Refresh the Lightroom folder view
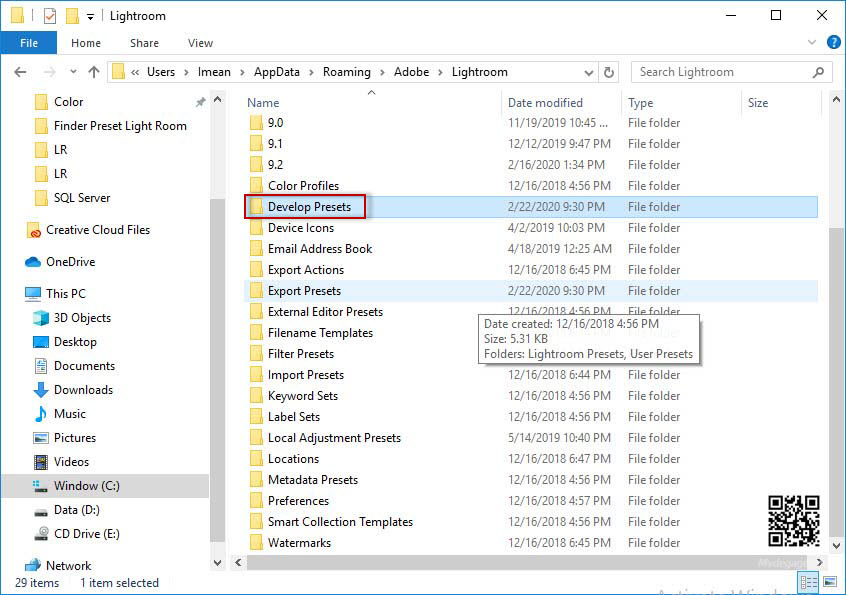 click(x=609, y=72)
